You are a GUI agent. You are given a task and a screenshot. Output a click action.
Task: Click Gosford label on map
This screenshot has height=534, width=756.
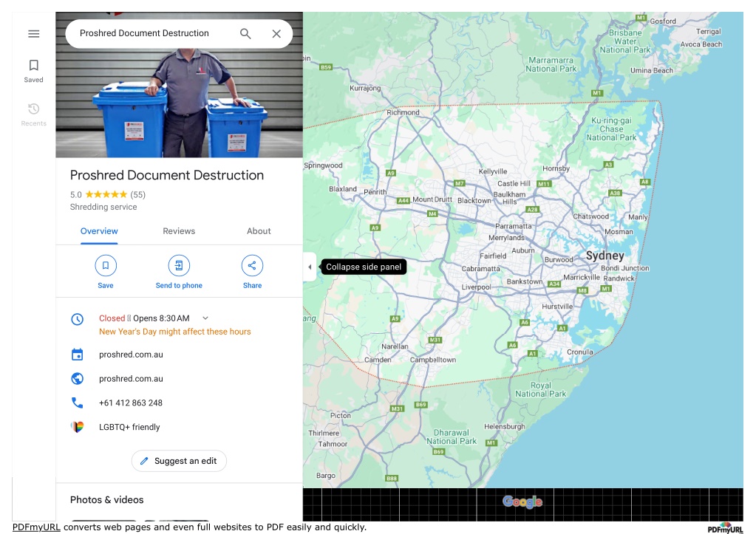point(663,21)
